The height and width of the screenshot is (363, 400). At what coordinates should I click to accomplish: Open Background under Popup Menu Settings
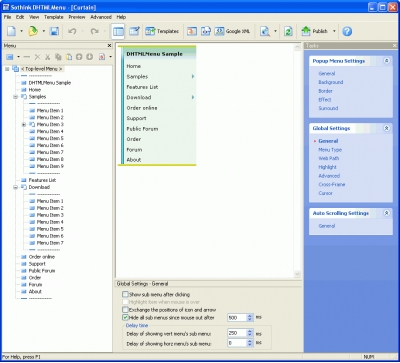331,82
